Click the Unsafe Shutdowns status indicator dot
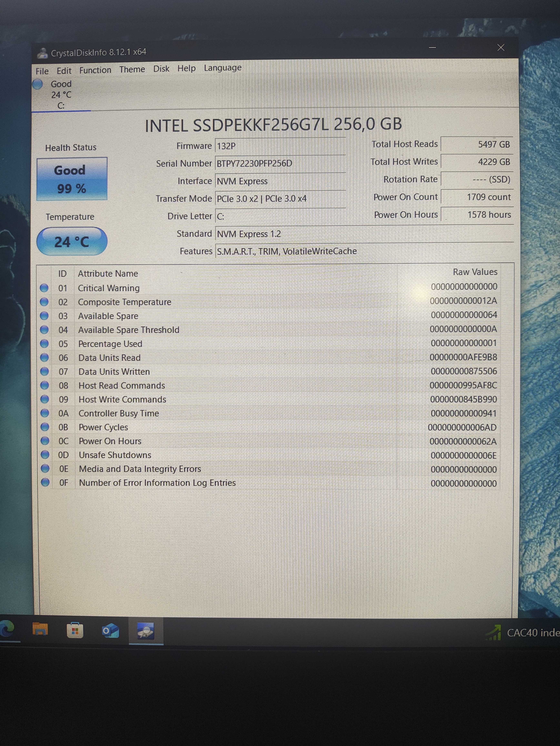 pos(45,455)
